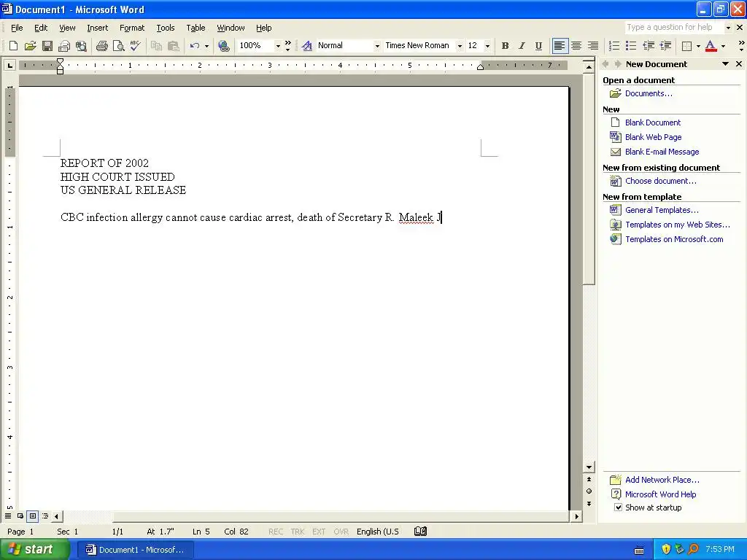Viewport: 747px width, 560px height.
Task: Apply bulleted list formatting
Action: [x=631, y=46]
